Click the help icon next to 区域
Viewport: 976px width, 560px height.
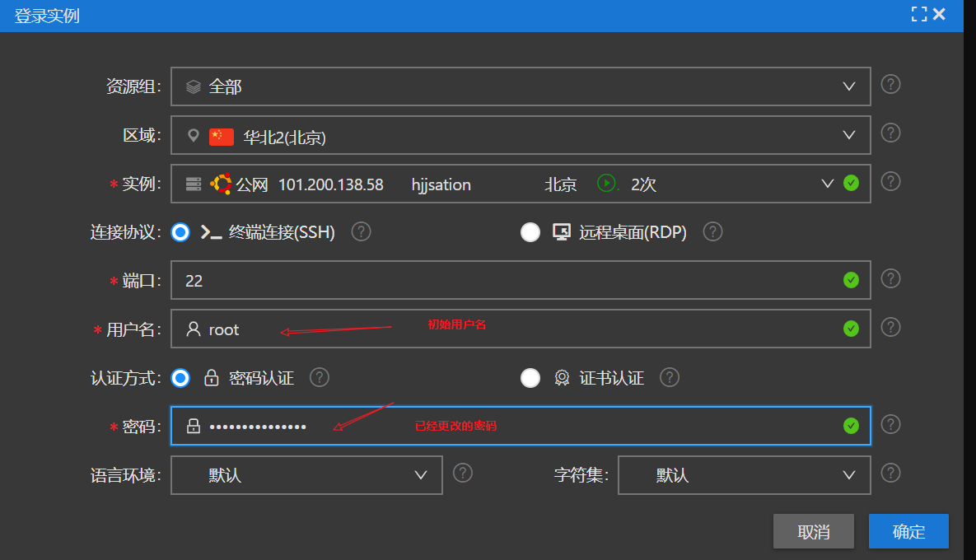point(890,133)
